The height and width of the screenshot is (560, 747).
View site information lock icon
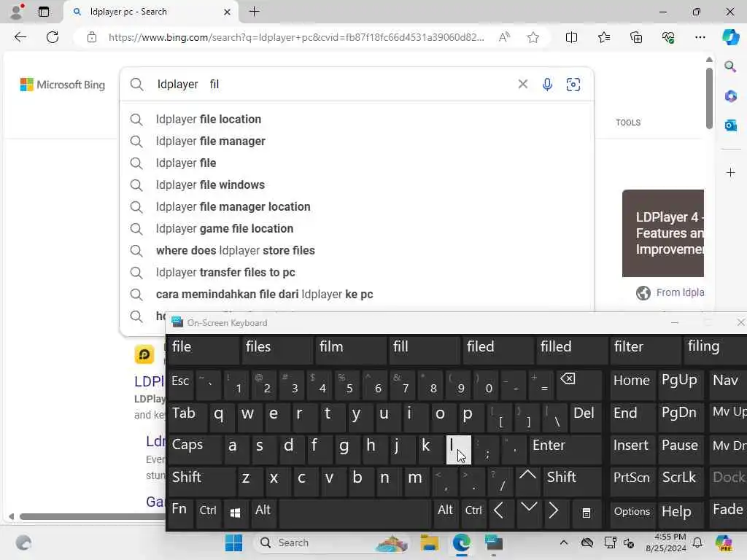coord(92,37)
